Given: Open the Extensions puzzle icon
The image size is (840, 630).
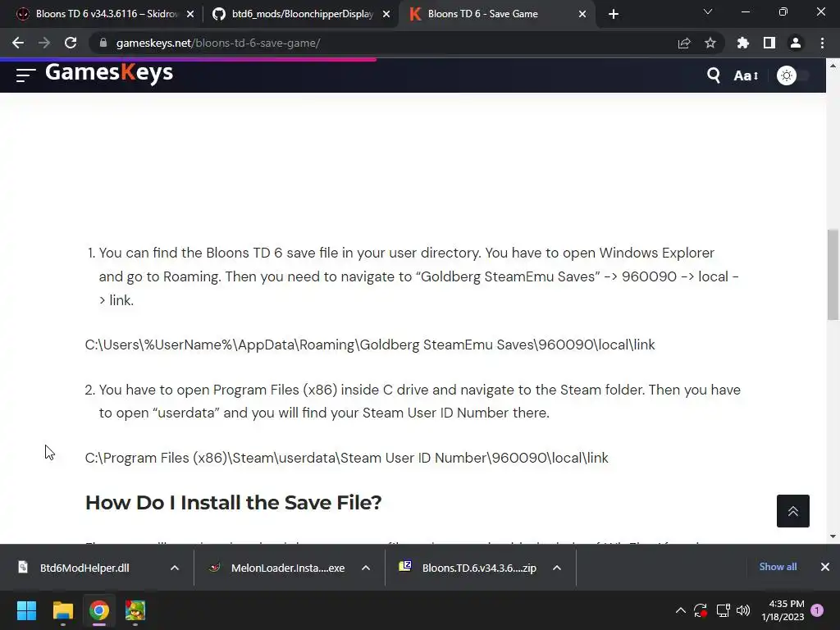Looking at the screenshot, I should 743,43.
